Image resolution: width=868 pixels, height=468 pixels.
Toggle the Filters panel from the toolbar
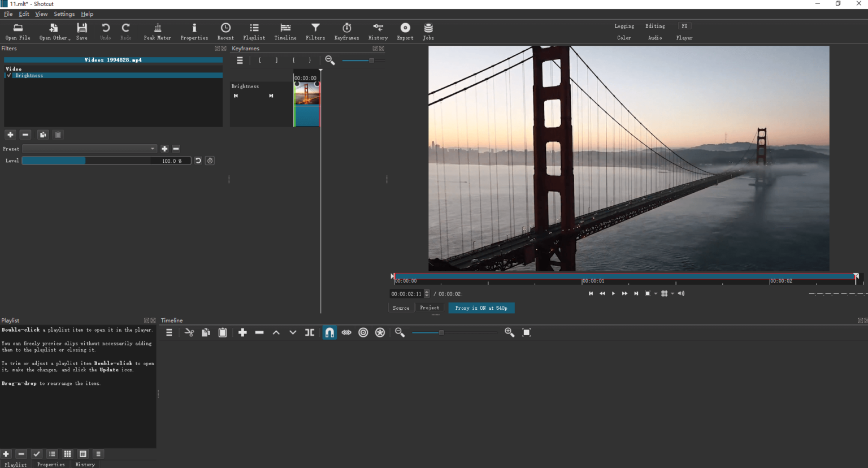pyautogui.click(x=315, y=31)
